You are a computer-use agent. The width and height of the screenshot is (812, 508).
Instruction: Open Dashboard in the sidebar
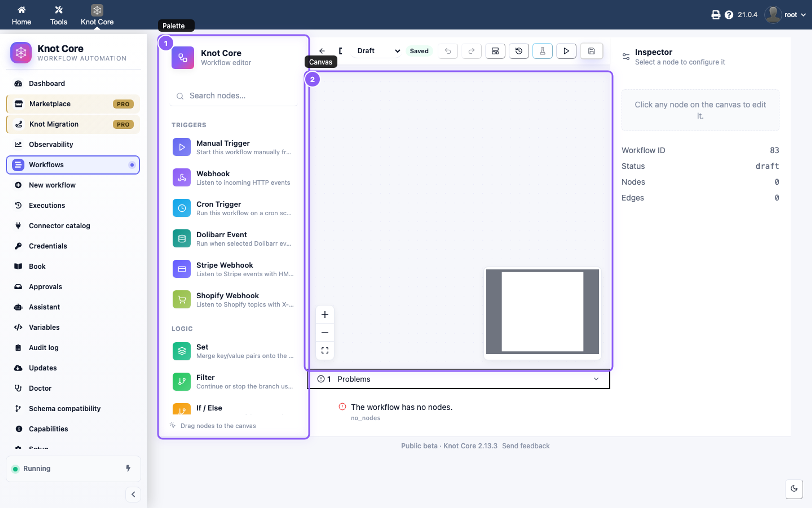pos(73,83)
